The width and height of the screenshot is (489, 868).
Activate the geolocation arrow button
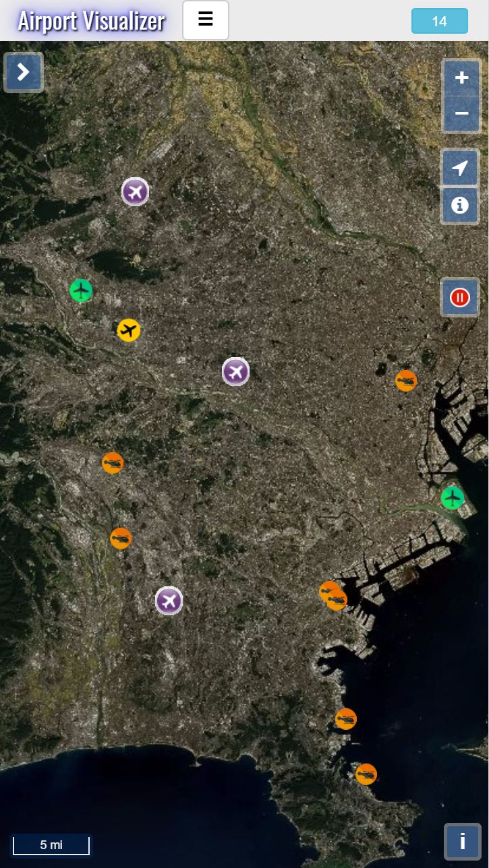click(460, 168)
